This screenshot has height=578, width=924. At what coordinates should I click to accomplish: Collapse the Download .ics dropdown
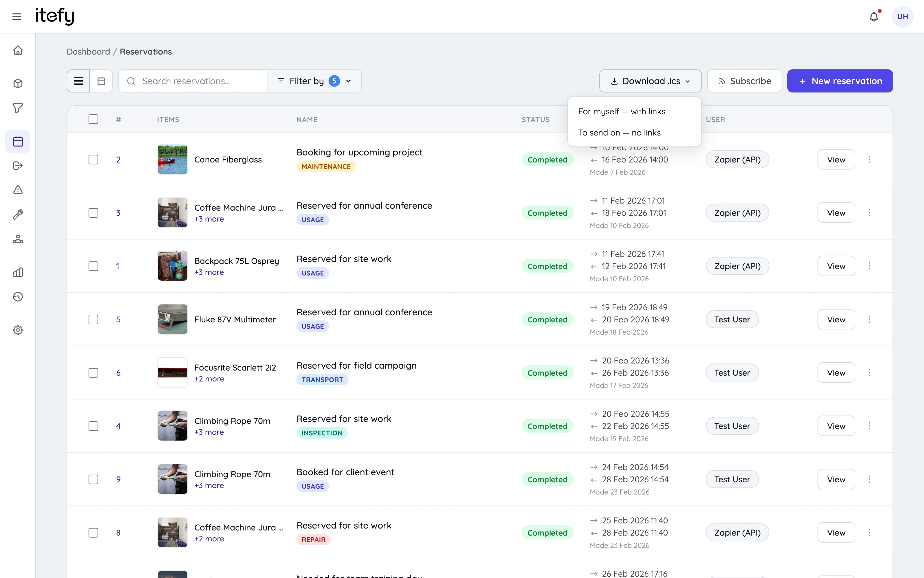(x=650, y=81)
